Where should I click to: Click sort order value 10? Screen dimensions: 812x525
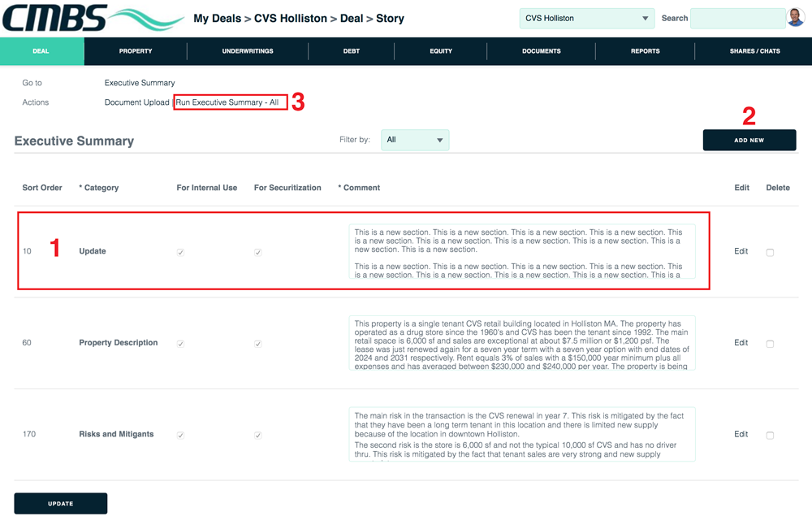[x=27, y=251]
